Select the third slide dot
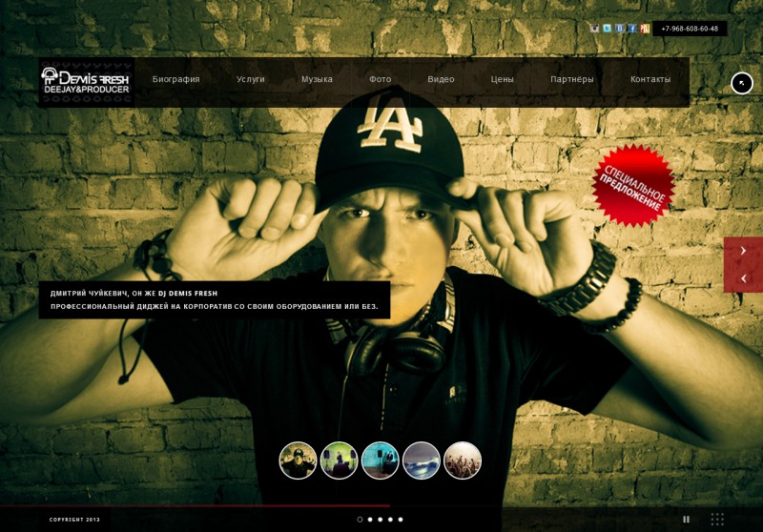This screenshot has width=763, height=532. click(381, 520)
